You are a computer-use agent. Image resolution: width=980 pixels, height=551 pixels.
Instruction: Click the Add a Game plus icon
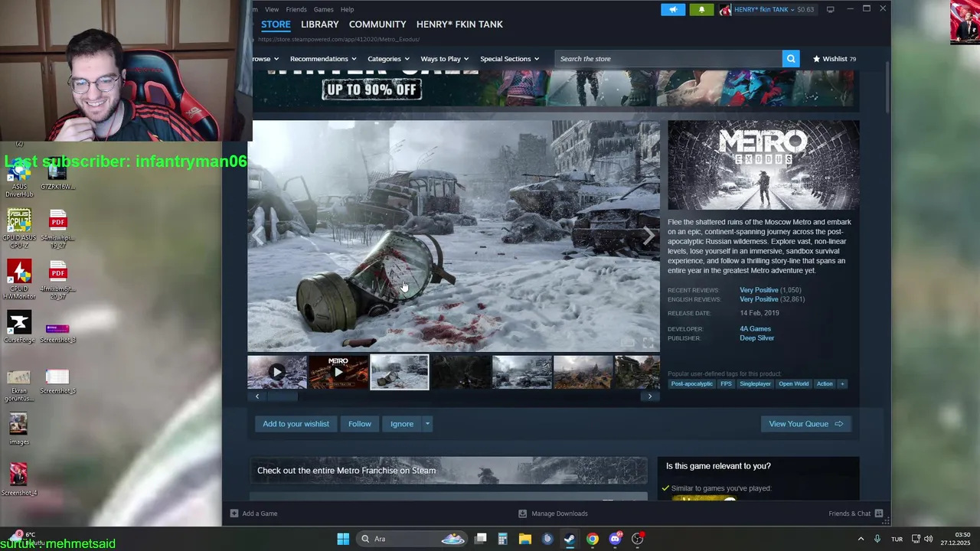click(x=234, y=514)
